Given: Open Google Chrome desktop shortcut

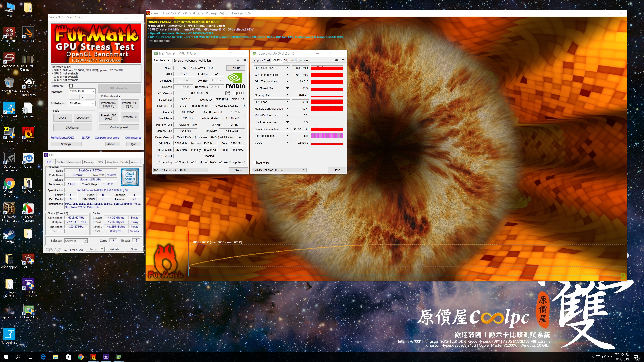Looking at the screenshot, I should click(9, 187).
